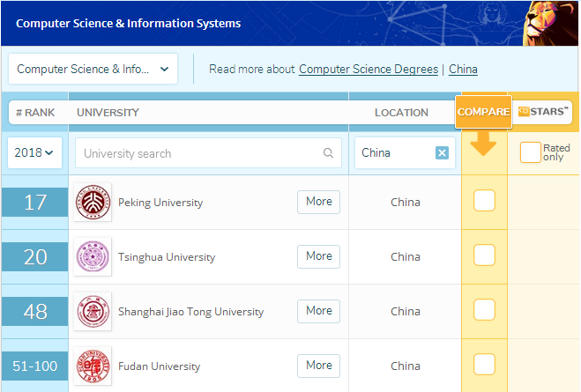
Task: Click More for Tsinghua University
Action: [x=318, y=256]
